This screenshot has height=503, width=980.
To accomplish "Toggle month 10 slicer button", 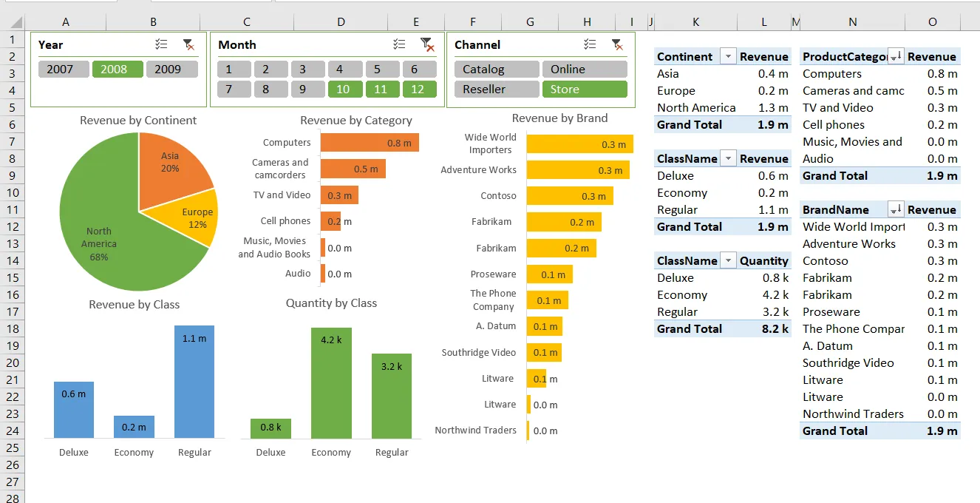I will pyautogui.click(x=344, y=90).
